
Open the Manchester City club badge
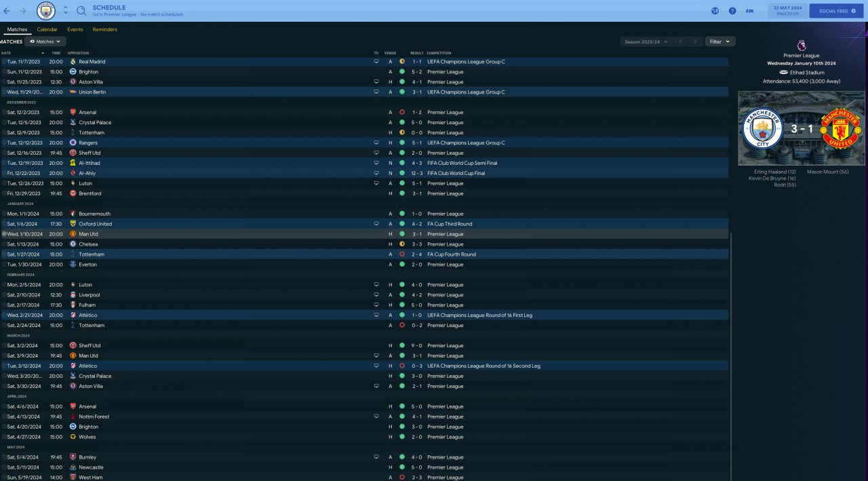pos(46,11)
